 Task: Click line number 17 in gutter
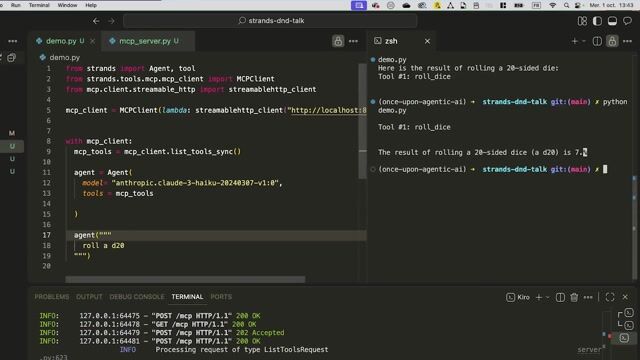[47, 235]
